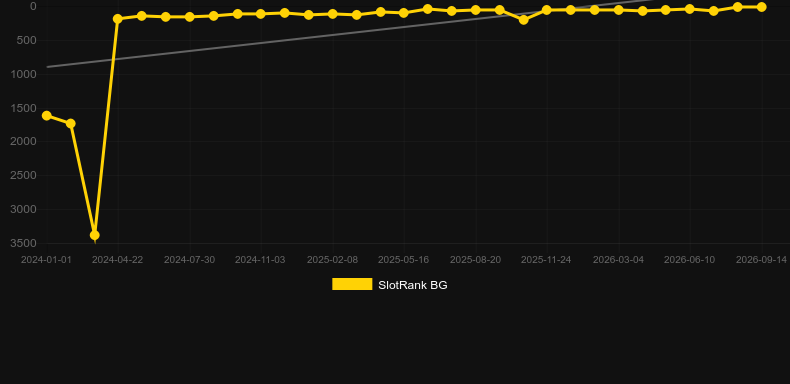Click the 2025-02-08 axis label
The image size is (790, 384).
[x=333, y=260]
